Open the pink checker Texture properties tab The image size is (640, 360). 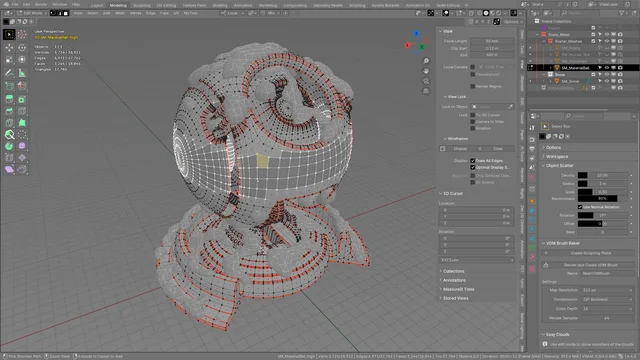click(532, 269)
